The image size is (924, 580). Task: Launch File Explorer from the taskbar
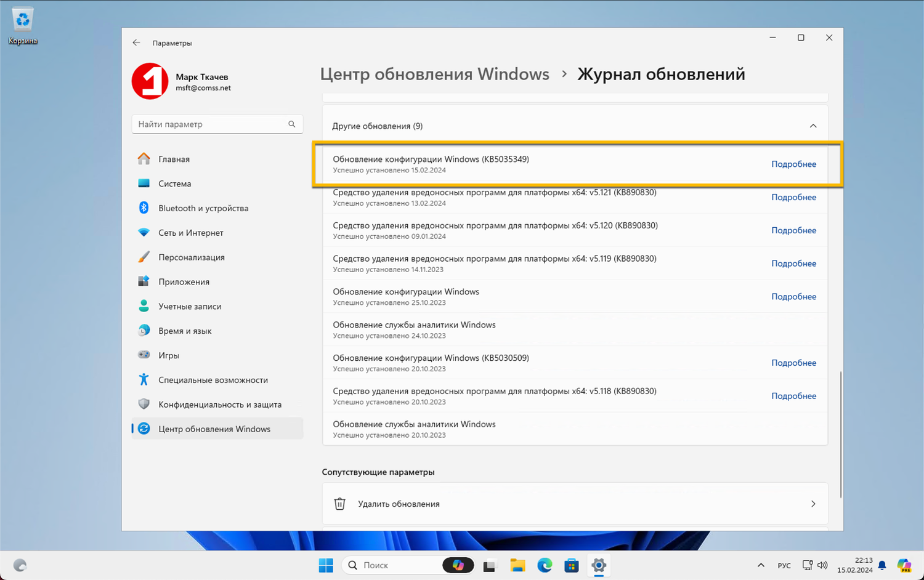517,565
